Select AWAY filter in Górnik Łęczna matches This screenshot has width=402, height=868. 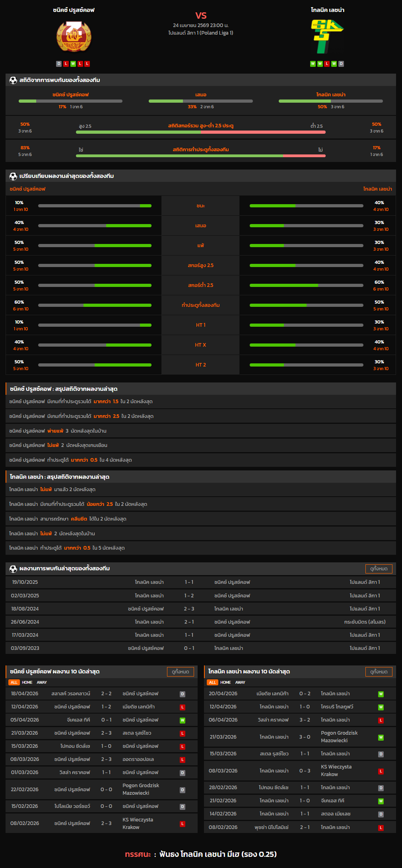pos(240,682)
